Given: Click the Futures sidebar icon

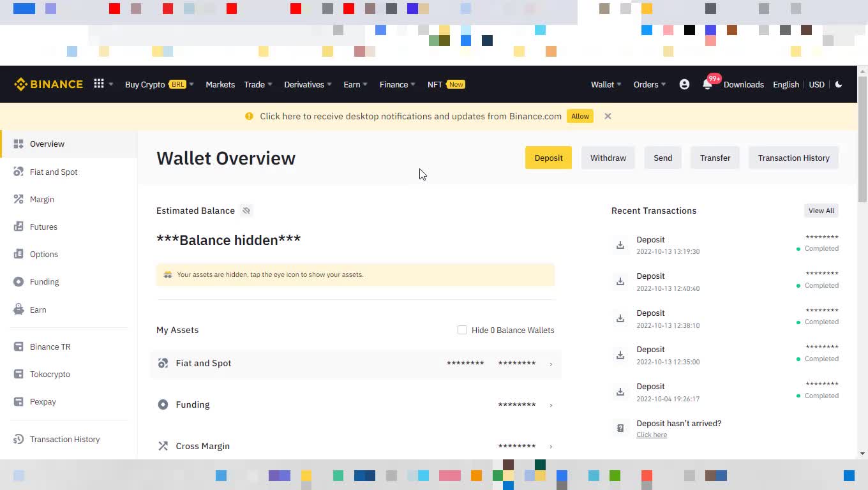Looking at the screenshot, I should point(19,226).
